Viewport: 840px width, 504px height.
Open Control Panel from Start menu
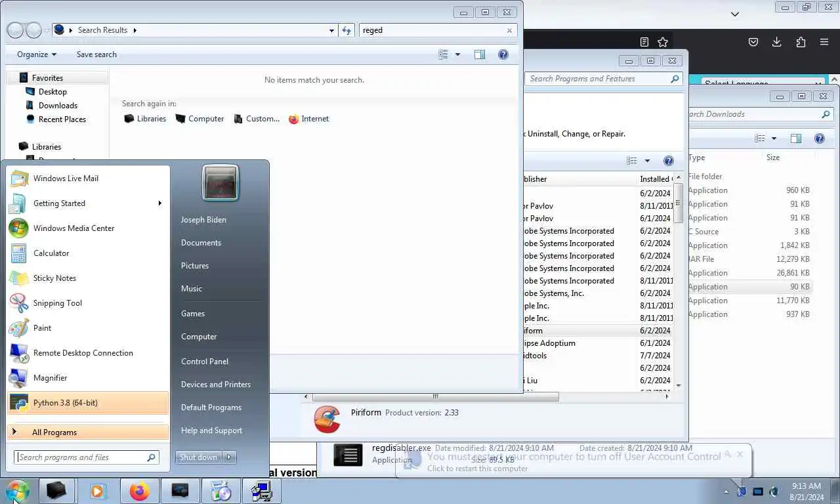click(x=205, y=362)
